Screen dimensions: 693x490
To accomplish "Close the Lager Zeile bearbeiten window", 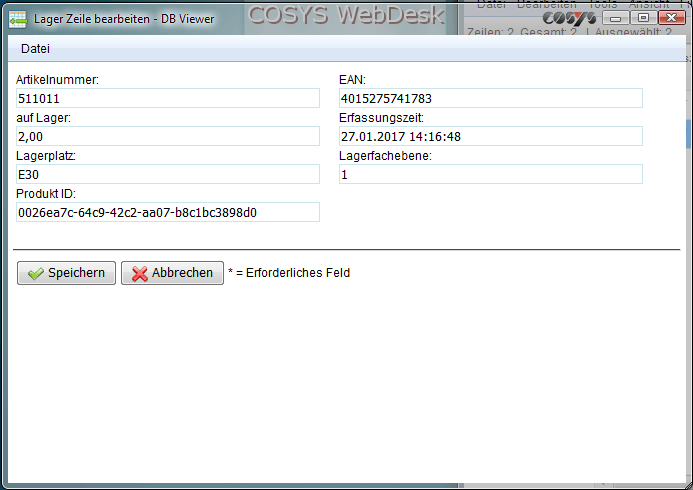I will coord(672,18).
